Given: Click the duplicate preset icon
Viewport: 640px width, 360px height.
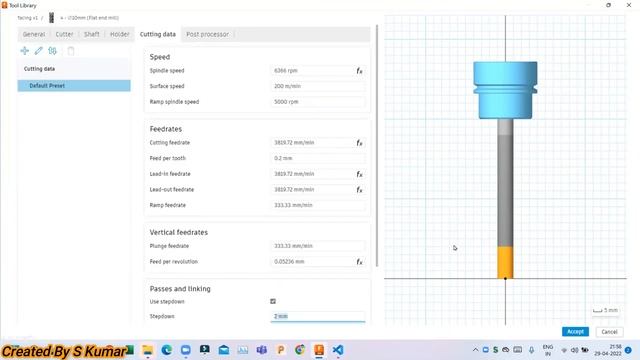Looking at the screenshot, I should pos(52,51).
